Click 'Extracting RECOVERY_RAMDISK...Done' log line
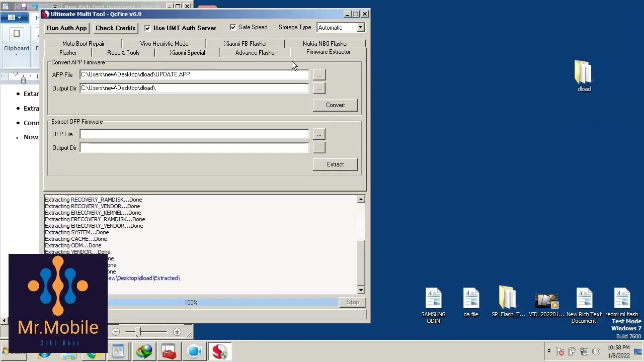 tap(93, 200)
